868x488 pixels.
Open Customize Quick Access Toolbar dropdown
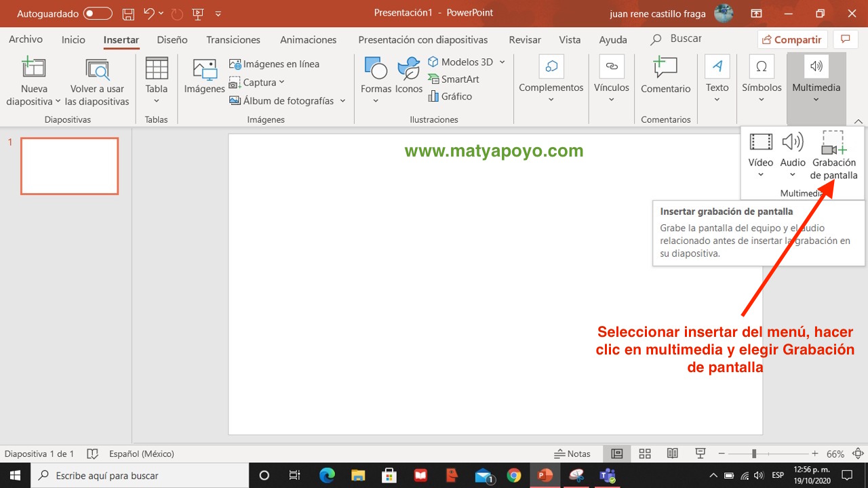point(218,14)
